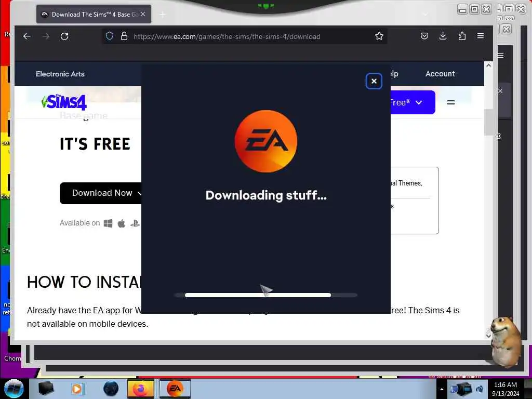Click the PlayStation platform icon
Image resolution: width=532 pixels, height=399 pixels.
tap(135, 223)
